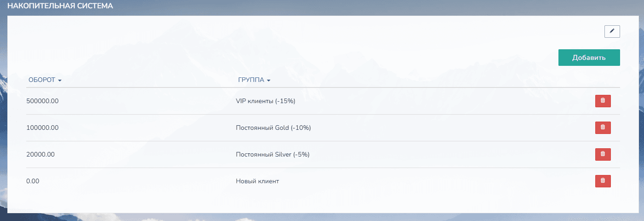Delete the Постоянный Silver (-5%) row

[603, 154]
